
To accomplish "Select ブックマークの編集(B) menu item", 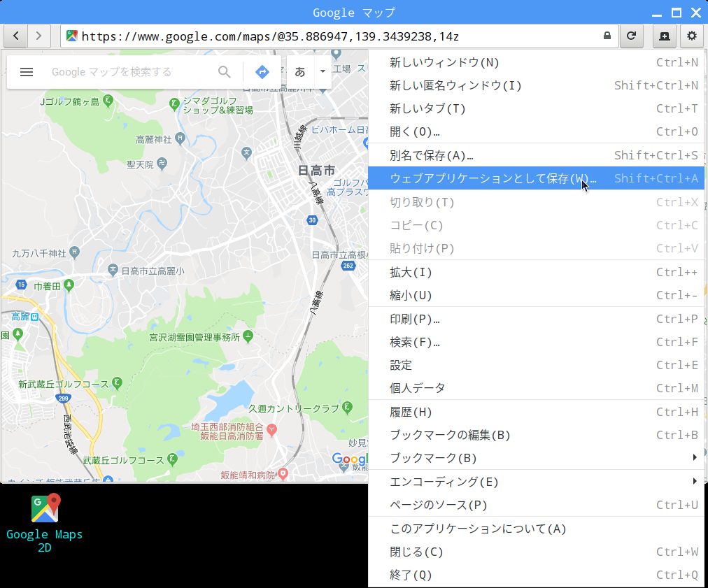I will point(537,435).
